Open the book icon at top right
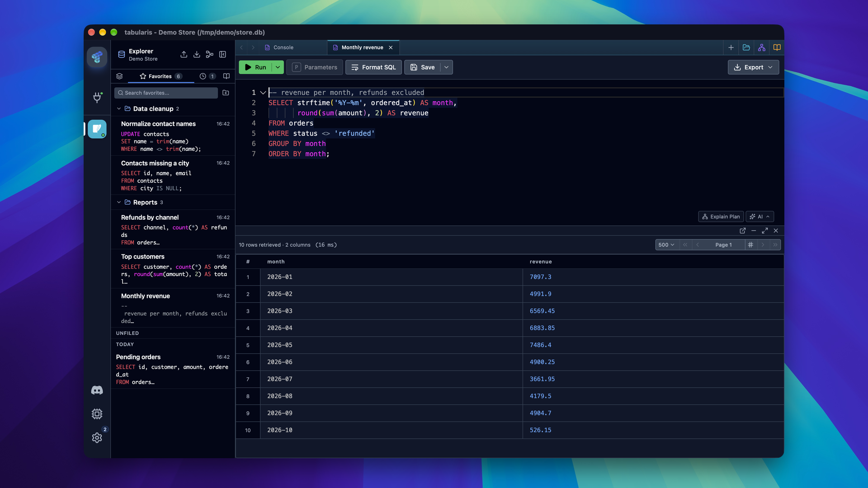Image resolution: width=868 pixels, height=488 pixels. click(x=777, y=47)
